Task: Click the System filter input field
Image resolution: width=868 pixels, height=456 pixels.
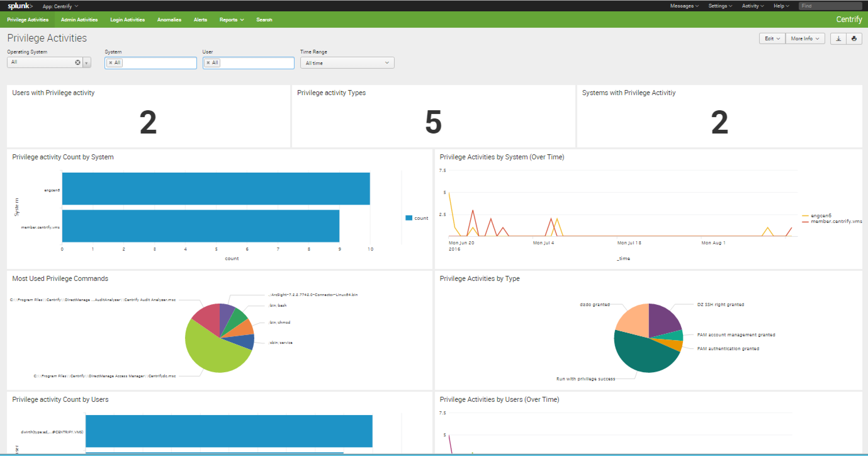Action: point(151,63)
